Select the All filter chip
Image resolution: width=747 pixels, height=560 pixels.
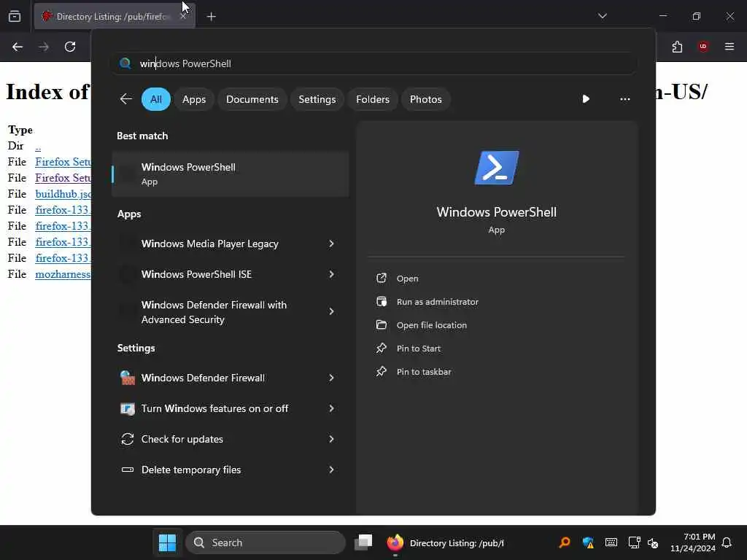point(156,99)
